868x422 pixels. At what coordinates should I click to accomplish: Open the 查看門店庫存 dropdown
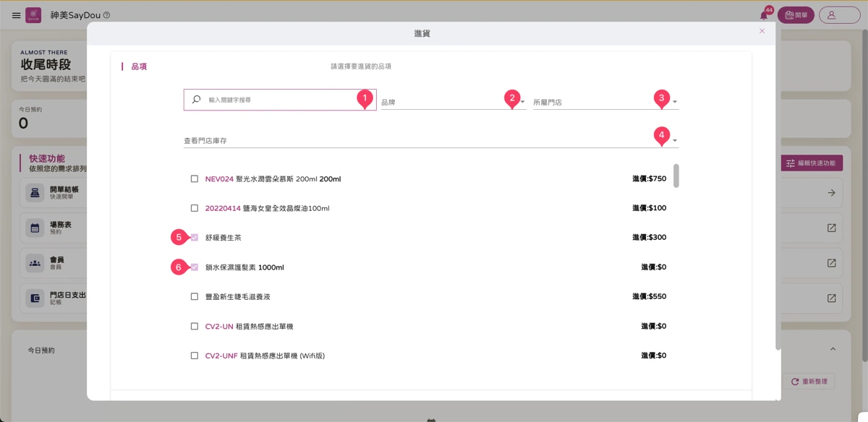[x=431, y=140]
